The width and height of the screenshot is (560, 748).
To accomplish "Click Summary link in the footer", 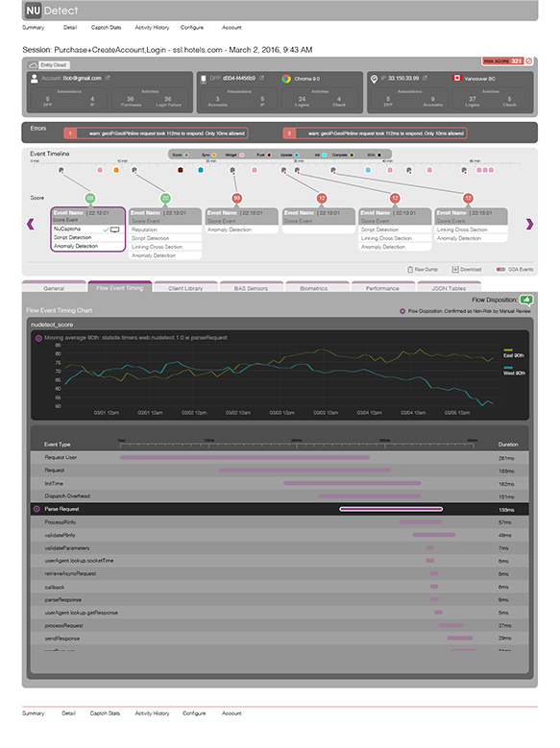I will coord(33,713).
